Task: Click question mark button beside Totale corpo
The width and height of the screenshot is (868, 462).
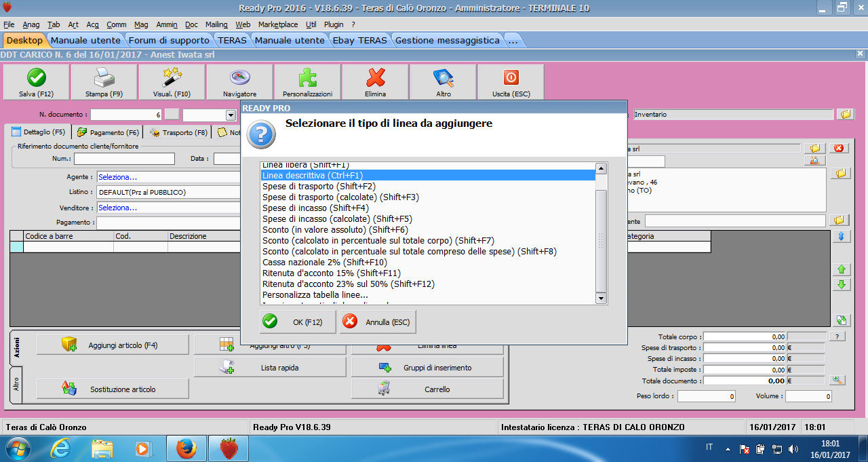Action: coord(837,336)
